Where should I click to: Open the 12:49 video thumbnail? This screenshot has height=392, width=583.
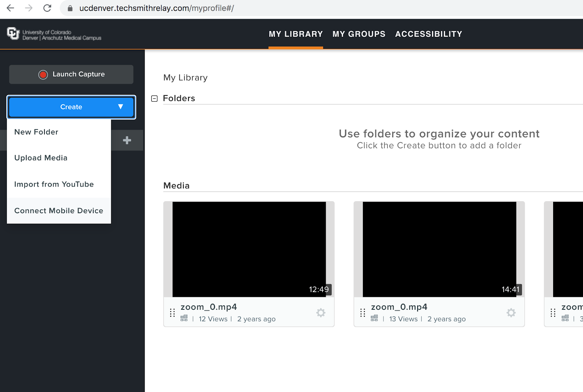coord(249,250)
